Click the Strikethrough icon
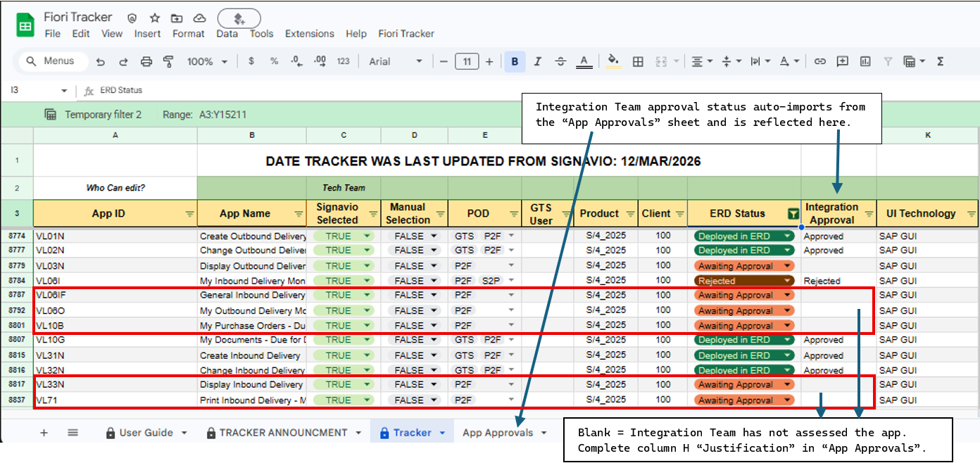The image size is (980, 463). point(560,62)
